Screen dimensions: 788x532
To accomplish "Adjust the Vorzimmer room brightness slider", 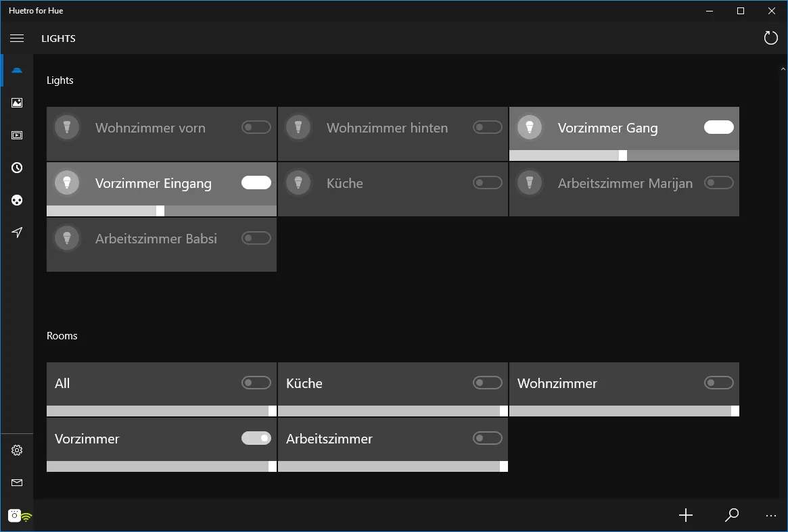I will (161, 466).
